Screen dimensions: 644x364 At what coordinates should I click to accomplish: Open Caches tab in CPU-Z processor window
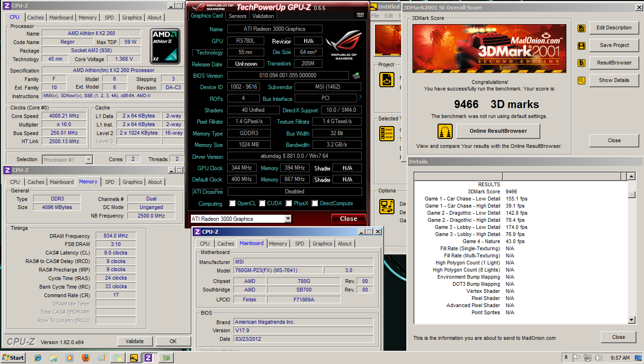pyautogui.click(x=36, y=18)
